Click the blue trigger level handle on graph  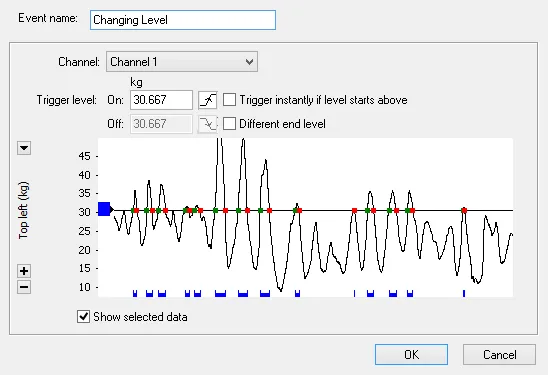click(104, 209)
